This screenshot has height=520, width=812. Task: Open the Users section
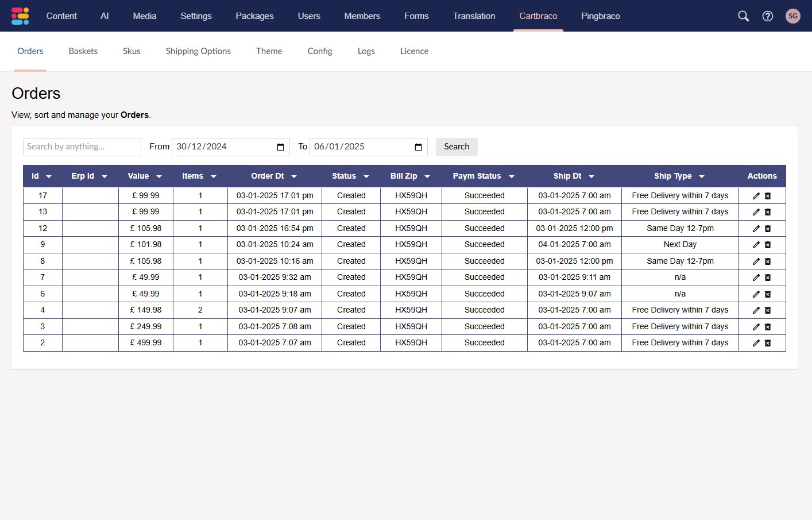tap(309, 16)
